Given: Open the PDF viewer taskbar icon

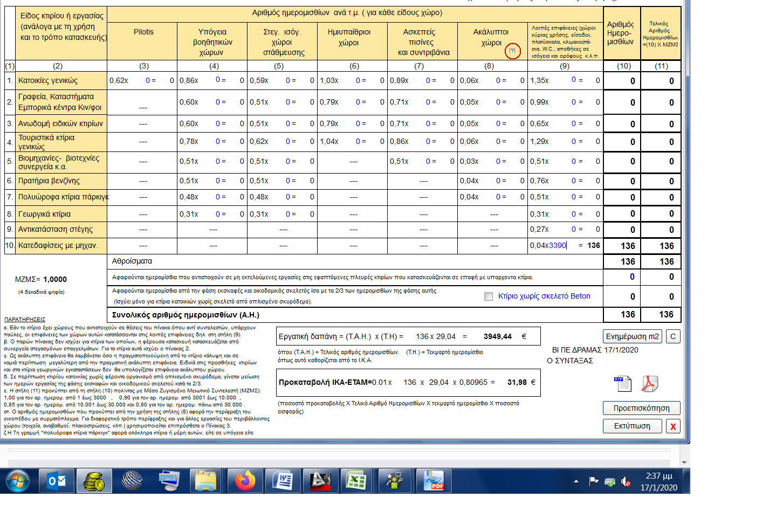Looking at the screenshot, I should (433, 480).
